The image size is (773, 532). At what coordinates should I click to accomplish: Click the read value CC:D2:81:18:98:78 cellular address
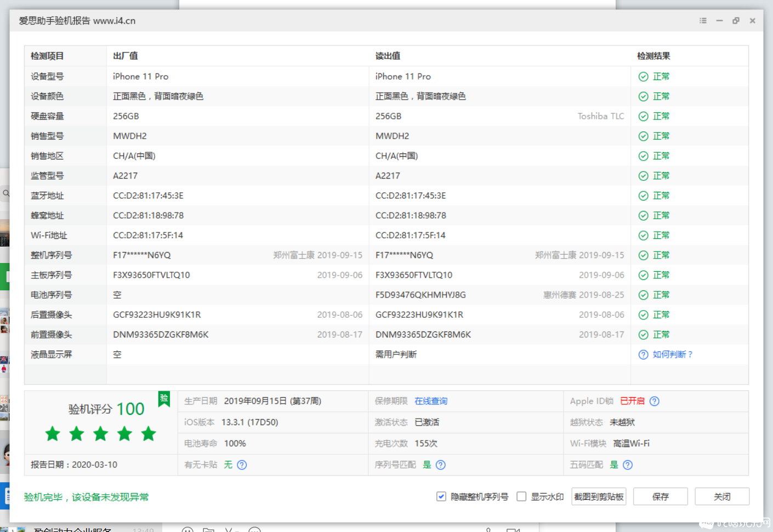[411, 215]
